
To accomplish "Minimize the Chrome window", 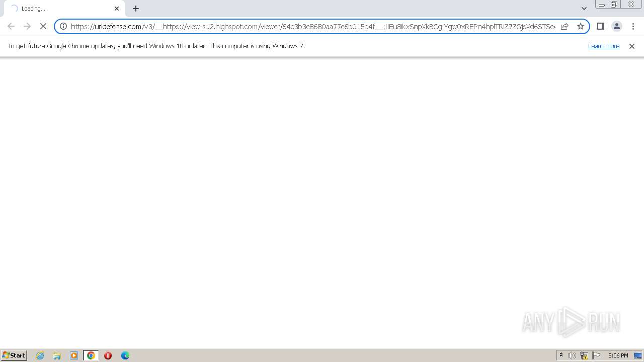I will tap(601, 5).
